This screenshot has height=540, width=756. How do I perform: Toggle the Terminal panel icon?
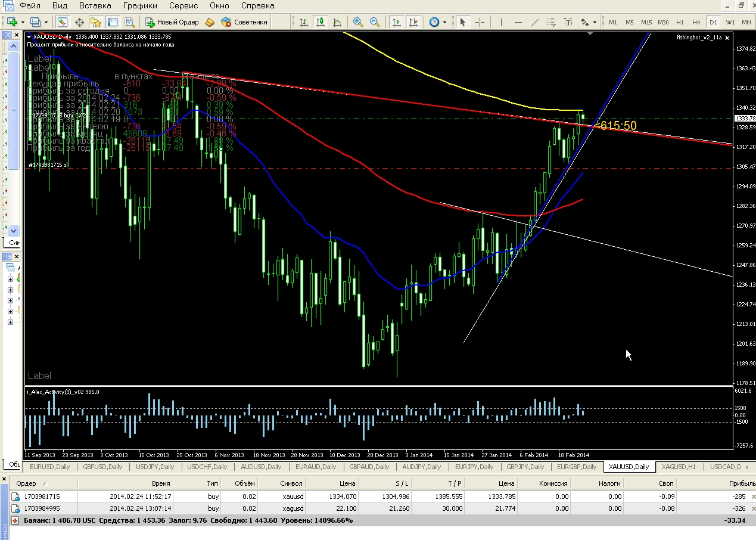tap(113, 22)
